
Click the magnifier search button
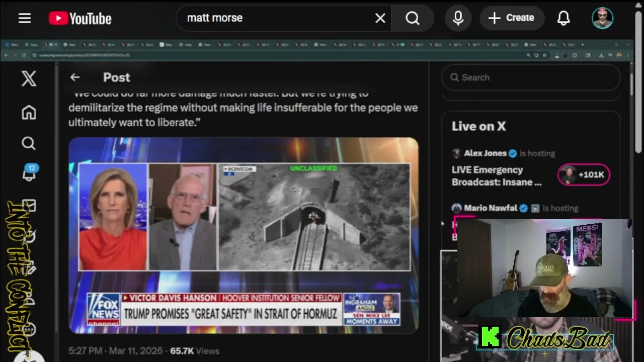(x=413, y=18)
